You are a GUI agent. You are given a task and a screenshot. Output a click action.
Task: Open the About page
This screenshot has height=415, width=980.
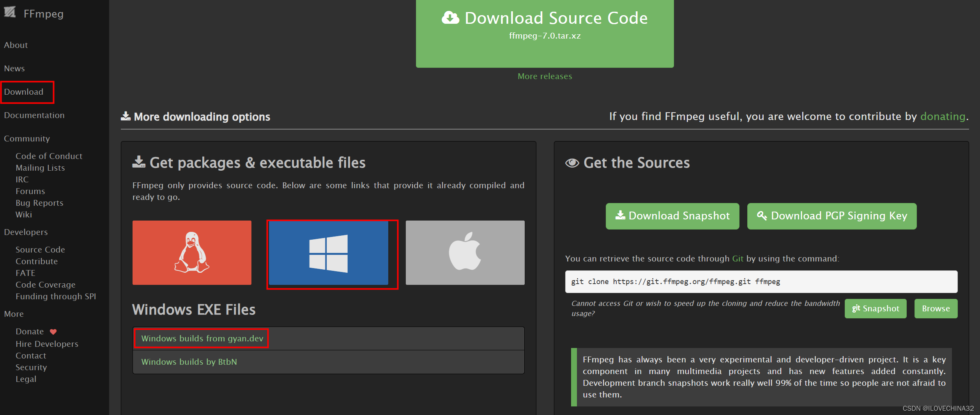point(16,45)
